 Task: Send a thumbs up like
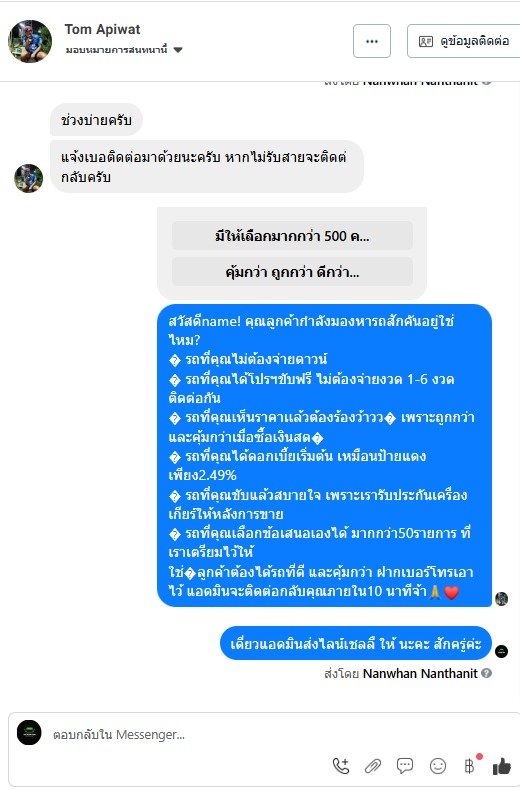pos(501,766)
